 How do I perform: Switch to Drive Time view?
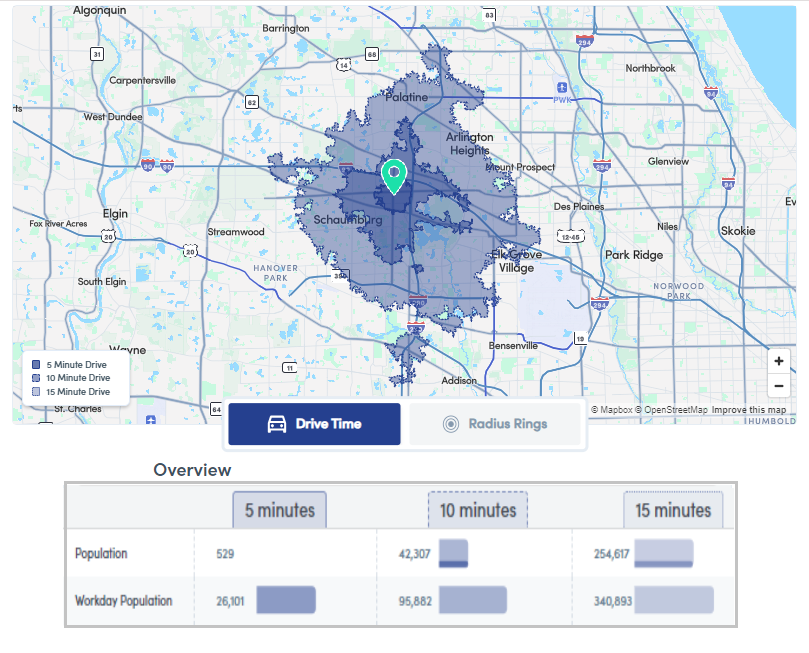pyautogui.click(x=314, y=424)
